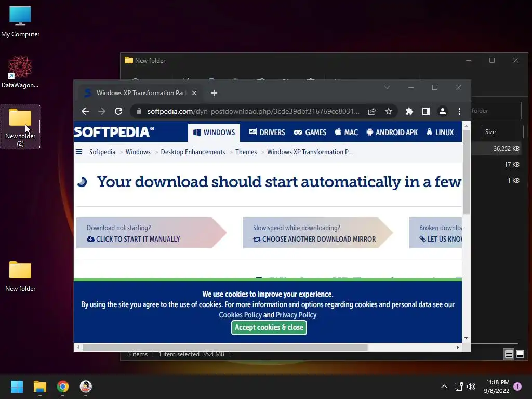Open the Windows section tab
The width and height of the screenshot is (532, 399).
[214, 132]
